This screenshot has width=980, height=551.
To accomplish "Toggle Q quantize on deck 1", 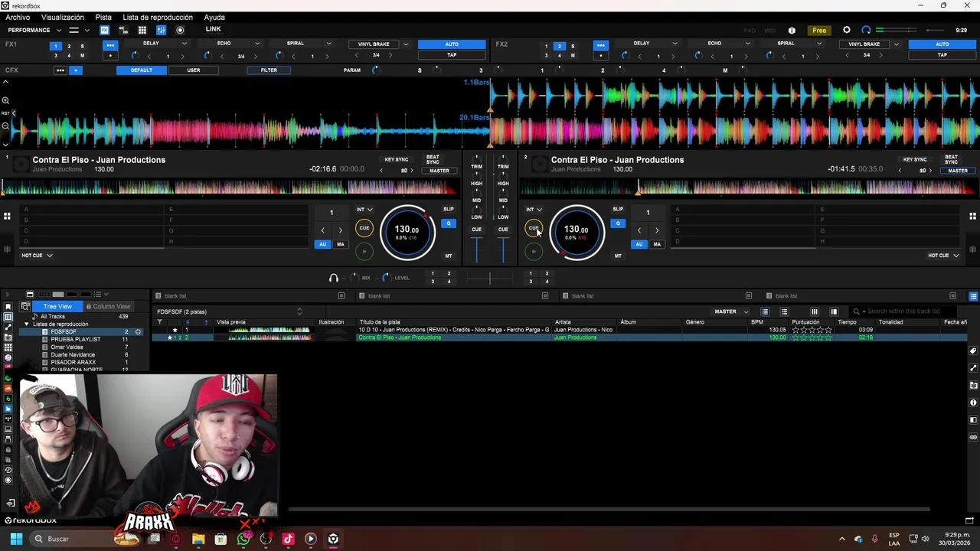I will (449, 223).
